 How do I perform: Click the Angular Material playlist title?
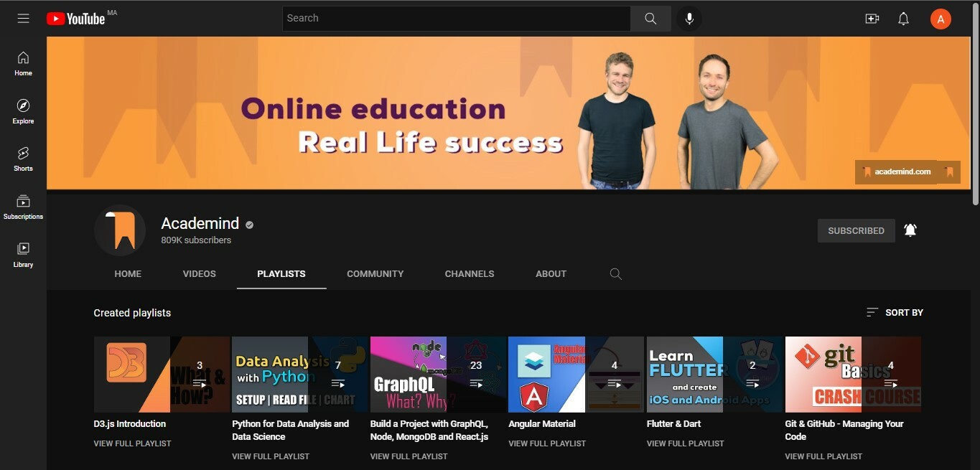point(541,423)
